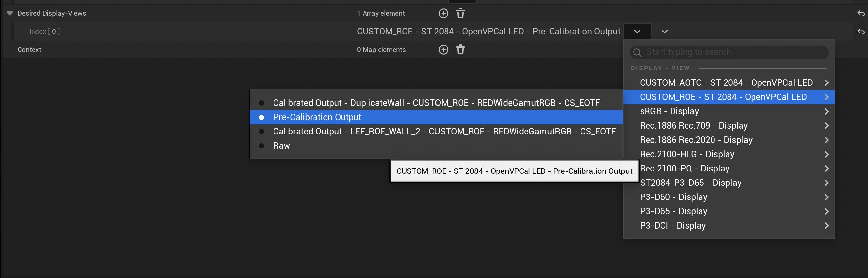Open Rec.1886 Rec.2020 - Display submenu

coord(729,140)
